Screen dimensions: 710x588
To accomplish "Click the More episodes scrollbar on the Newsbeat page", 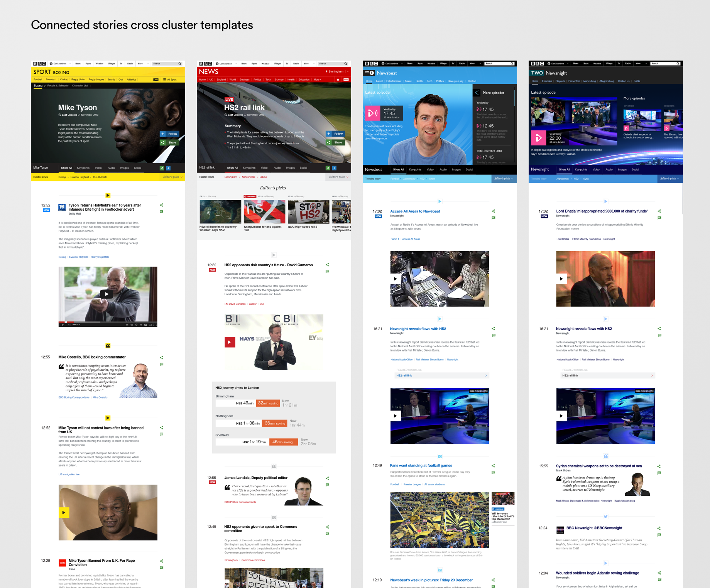I will pos(515,98).
